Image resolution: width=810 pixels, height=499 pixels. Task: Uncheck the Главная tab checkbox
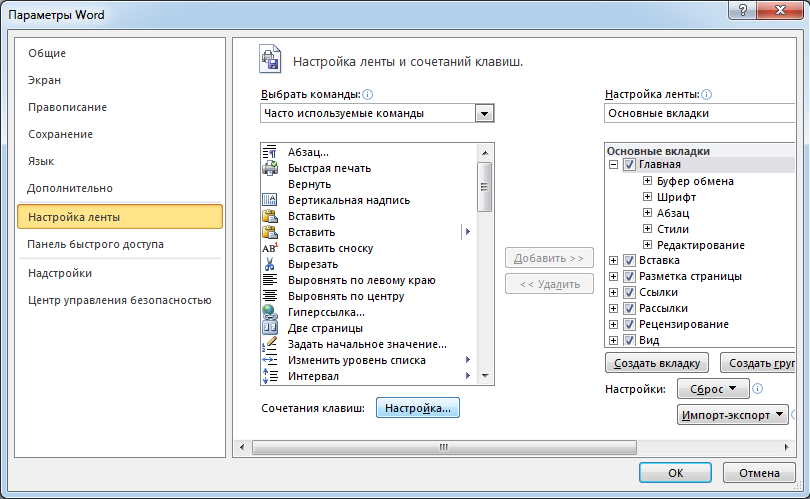coord(629,165)
